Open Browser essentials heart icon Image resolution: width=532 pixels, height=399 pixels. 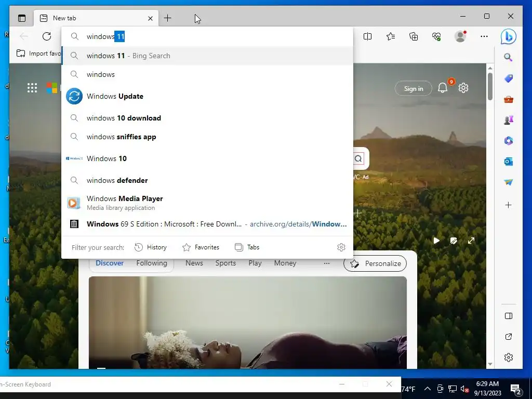[x=436, y=36]
